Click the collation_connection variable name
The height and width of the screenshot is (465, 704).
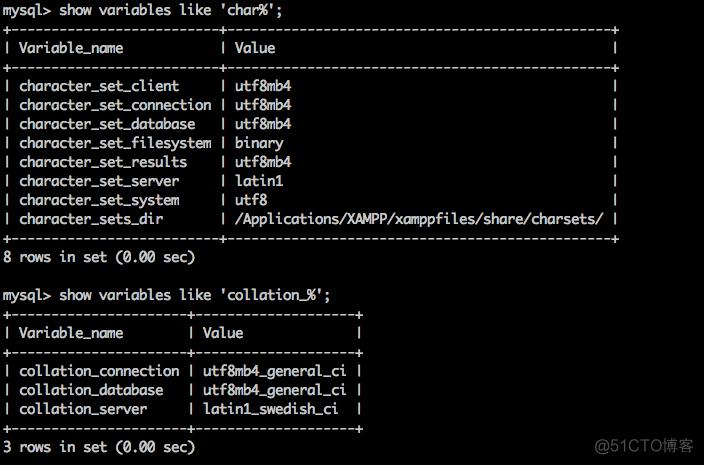click(99, 371)
